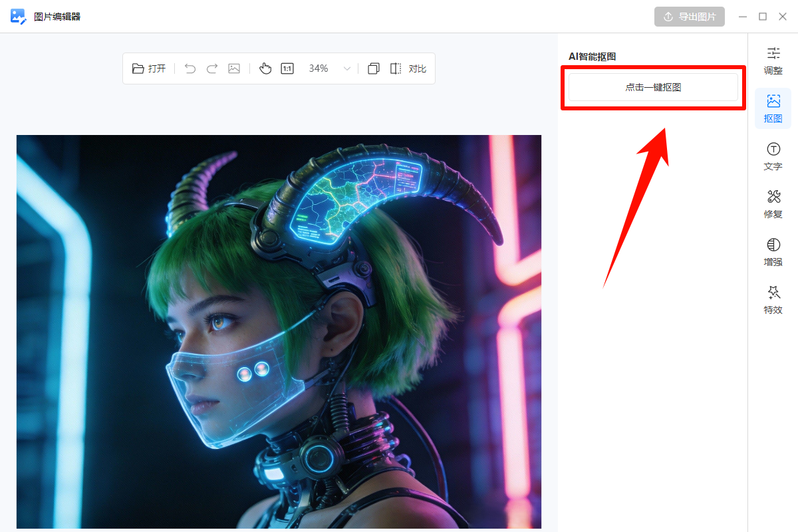Click the neon portrait image in canvas
Viewport: 798px width, 532px height.
point(279,331)
